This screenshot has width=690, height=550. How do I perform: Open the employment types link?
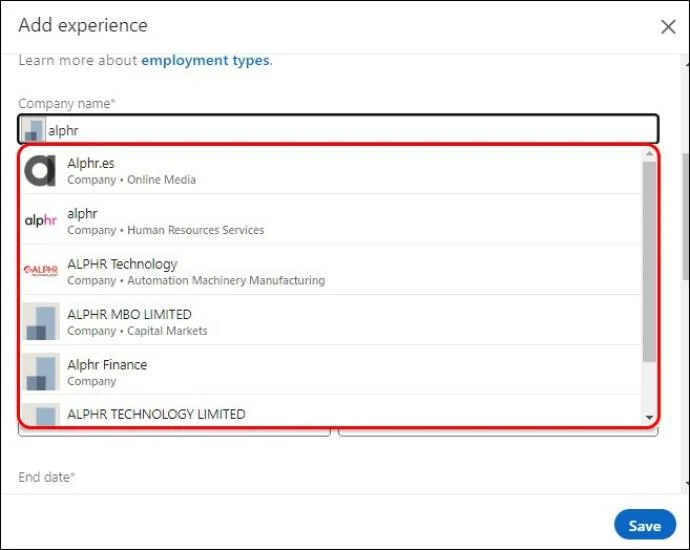205,60
